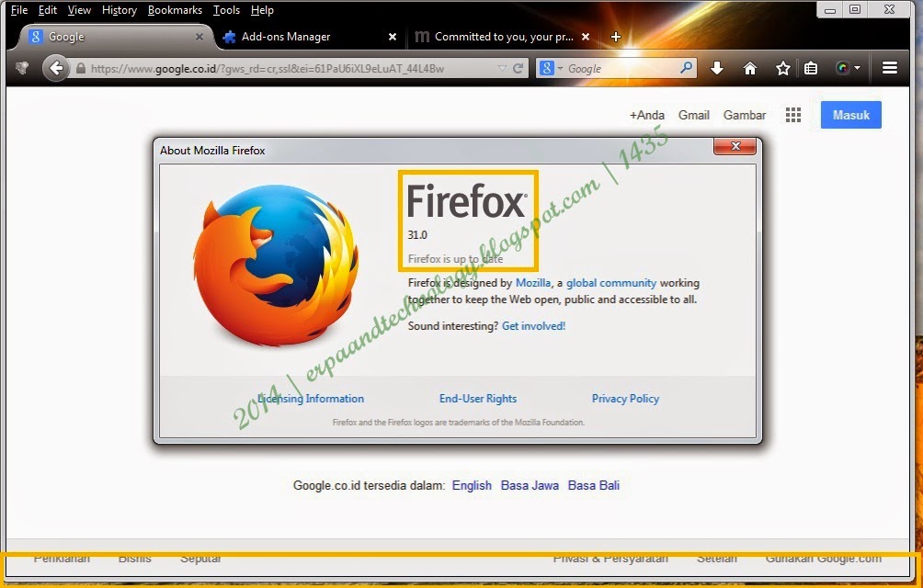Close the About Mozilla Firefox dialog
Viewport: 923px width, 588px height.
tap(735, 146)
